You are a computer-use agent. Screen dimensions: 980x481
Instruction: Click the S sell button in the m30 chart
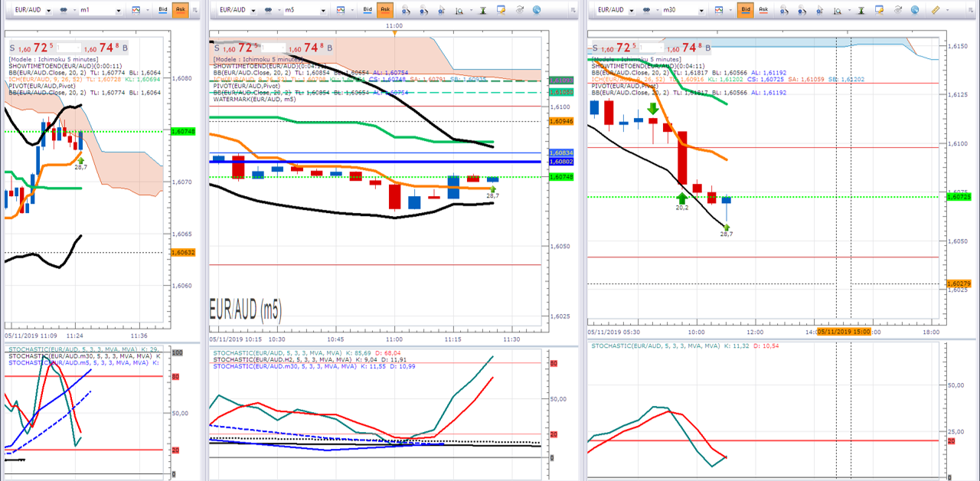coord(596,48)
